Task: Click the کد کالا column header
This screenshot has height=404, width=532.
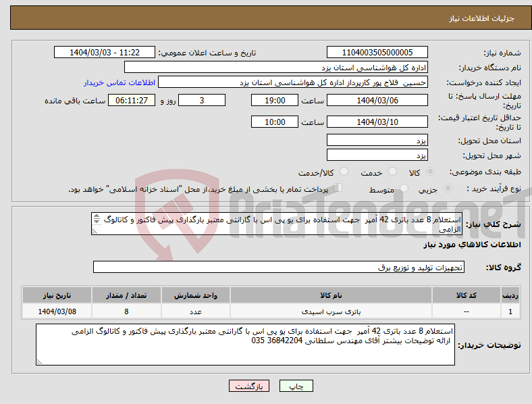Action: click(x=467, y=295)
